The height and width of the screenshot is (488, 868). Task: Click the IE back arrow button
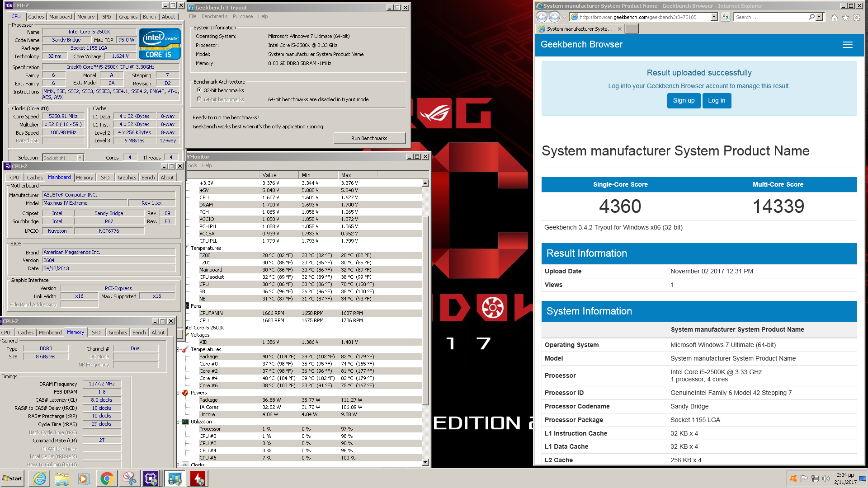click(x=542, y=17)
